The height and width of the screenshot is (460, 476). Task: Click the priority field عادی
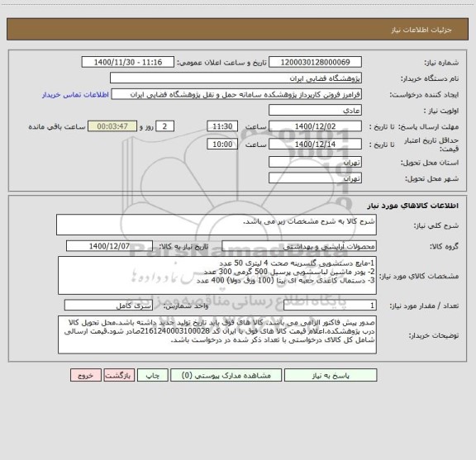[x=315, y=111]
